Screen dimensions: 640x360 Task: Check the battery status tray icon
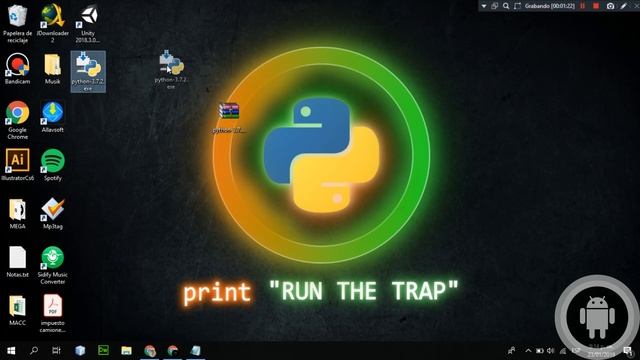540,351
